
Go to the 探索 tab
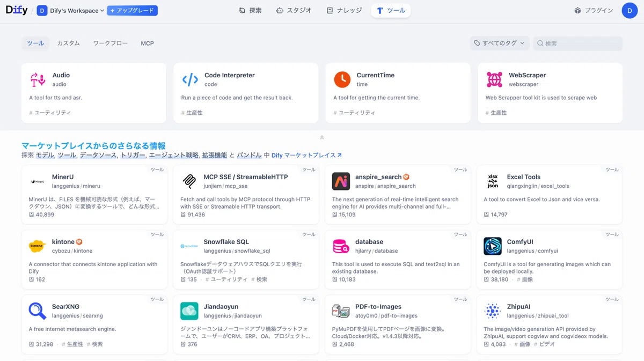pyautogui.click(x=250, y=10)
